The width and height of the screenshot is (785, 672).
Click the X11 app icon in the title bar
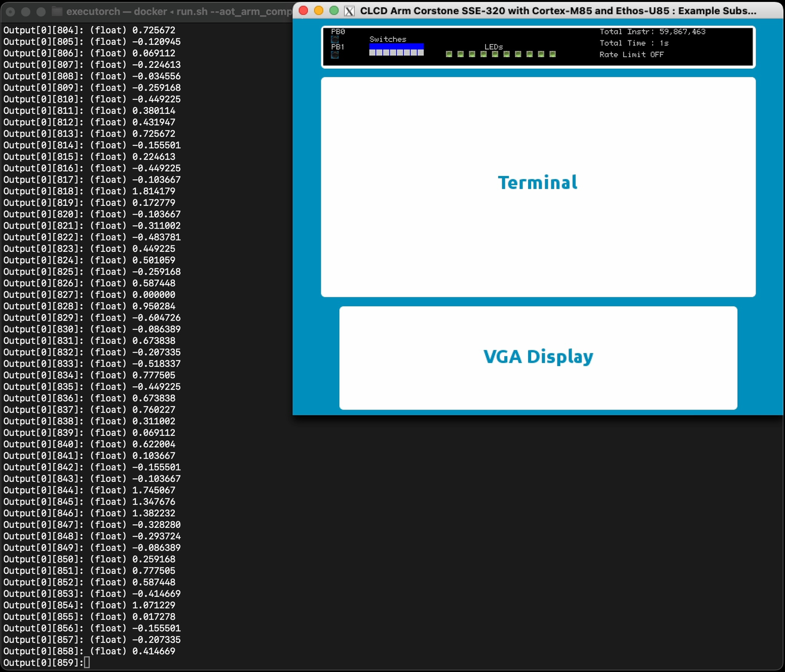coord(350,10)
